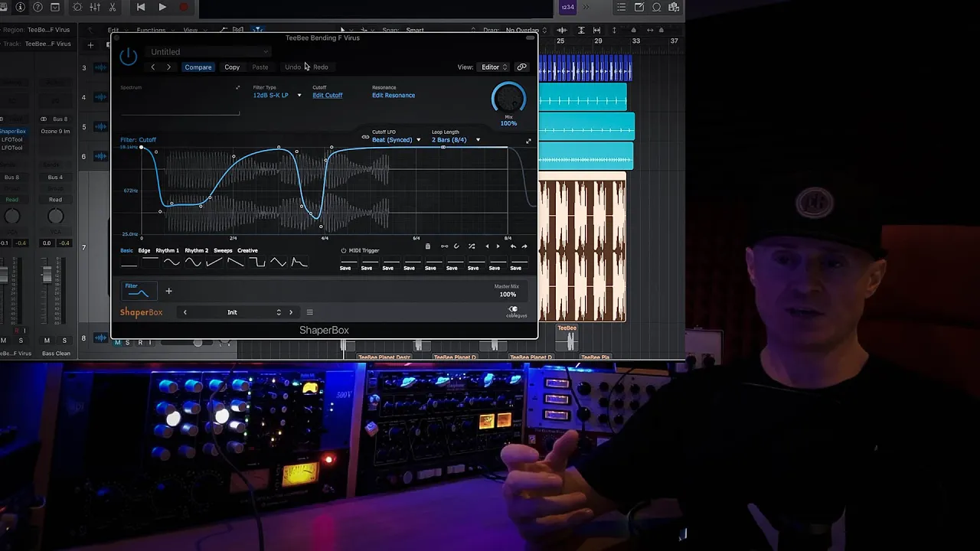Open the Cutoff LFO Beat (Synced) dropdown

(x=397, y=140)
